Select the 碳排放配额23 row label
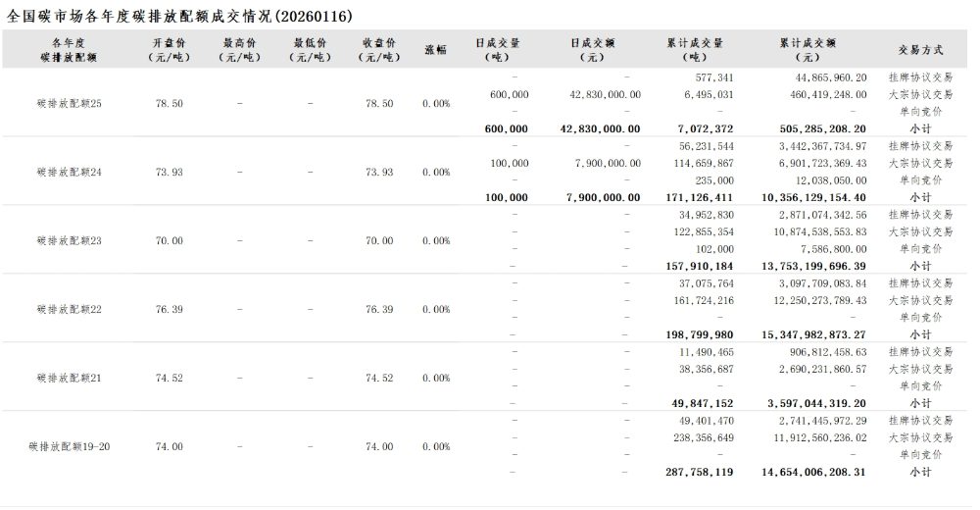This screenshot has width=980, height=510. (x=69, y=240)
